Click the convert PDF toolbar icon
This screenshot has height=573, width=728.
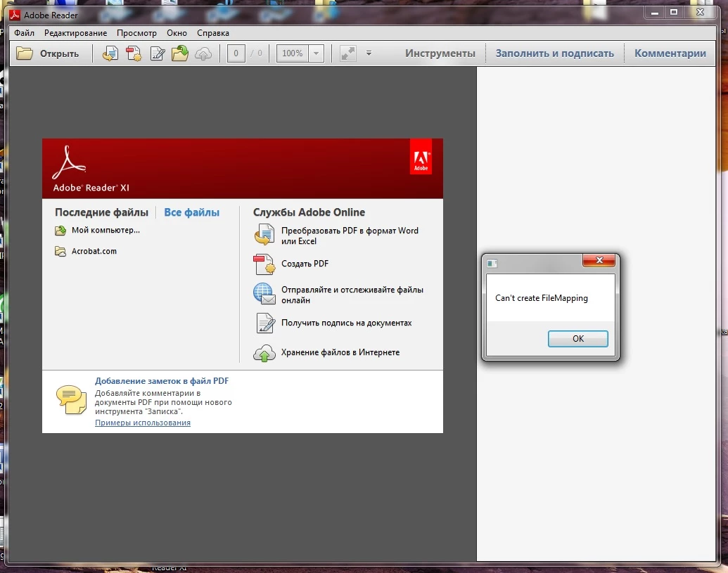pyautogui.click(x=110, y=53)
